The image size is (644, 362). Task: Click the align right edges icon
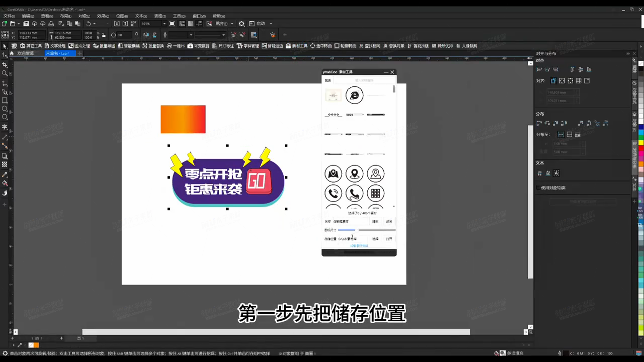[x=556, y=70]
